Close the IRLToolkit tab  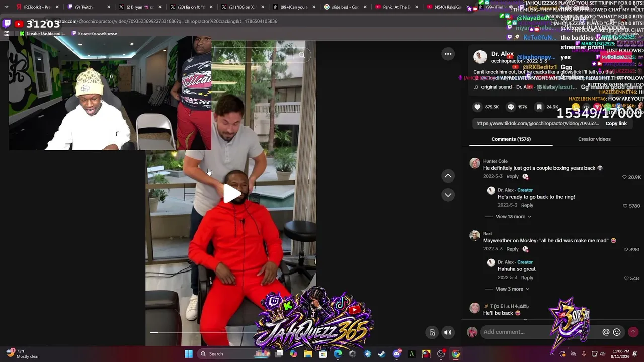57,7
